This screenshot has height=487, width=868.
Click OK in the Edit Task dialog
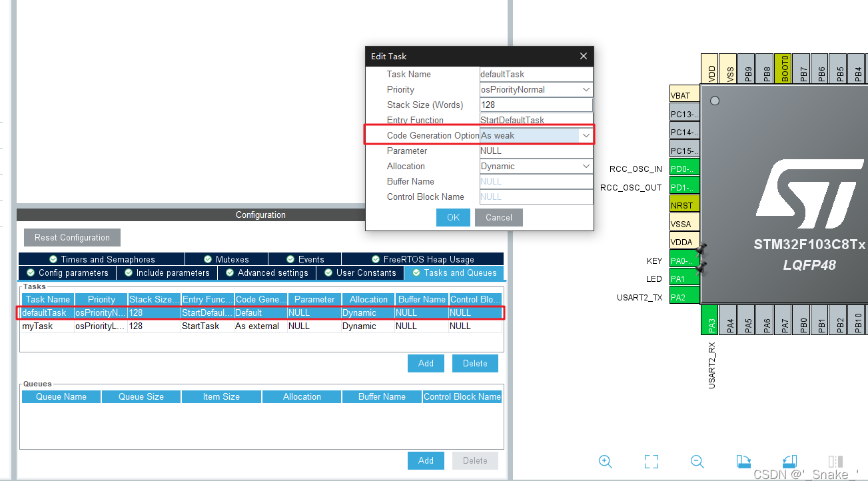click(x=453, y=217)
